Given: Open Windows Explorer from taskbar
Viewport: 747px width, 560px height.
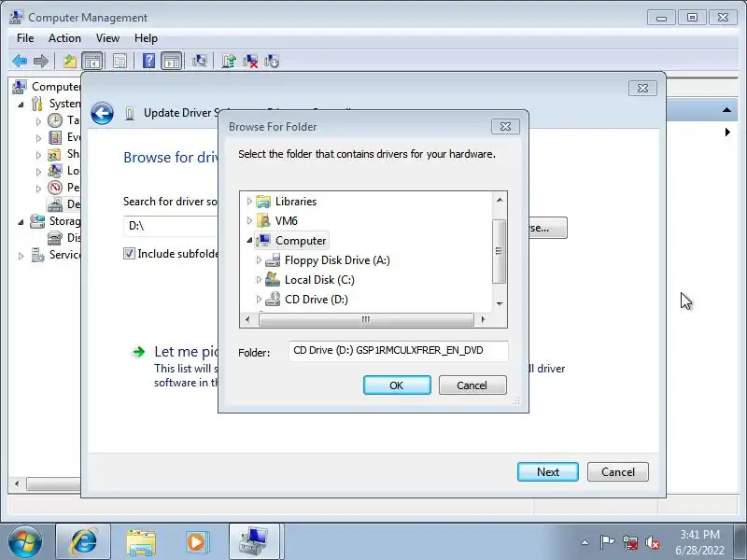Looking at the screenshot, I should pyautogui.click(x=141, y=542).
